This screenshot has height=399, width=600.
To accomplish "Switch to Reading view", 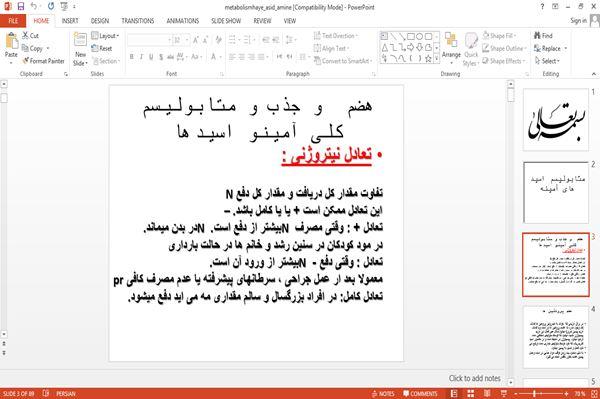I will coord(487,394).
